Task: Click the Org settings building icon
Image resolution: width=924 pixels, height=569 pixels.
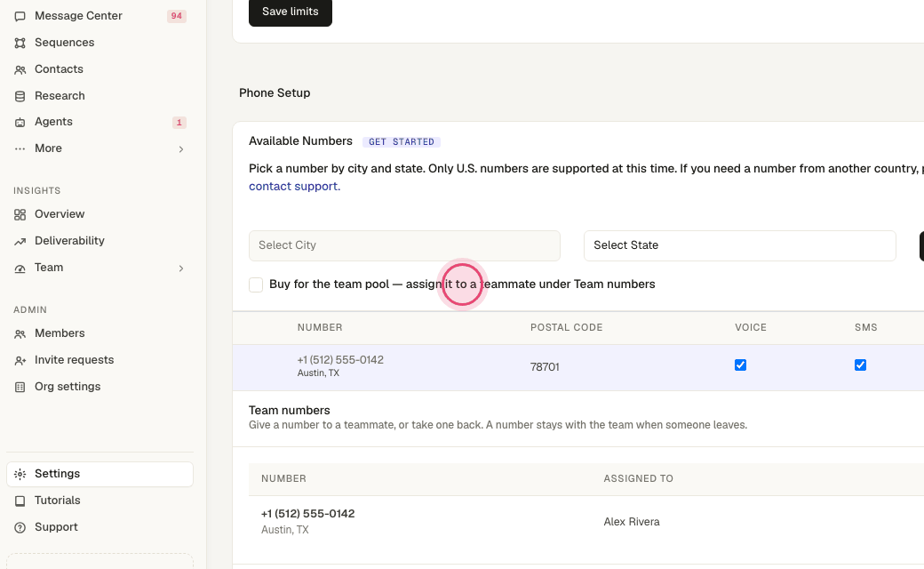Action: click(20, 388)
